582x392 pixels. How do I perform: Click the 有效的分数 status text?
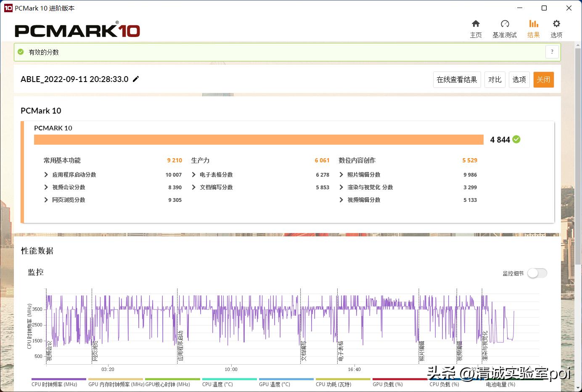point(44,52)
